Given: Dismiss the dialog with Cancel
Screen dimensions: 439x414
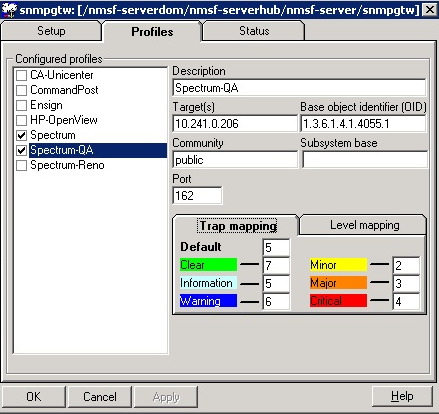Looking at the screenshot, I should click(100, 397).
